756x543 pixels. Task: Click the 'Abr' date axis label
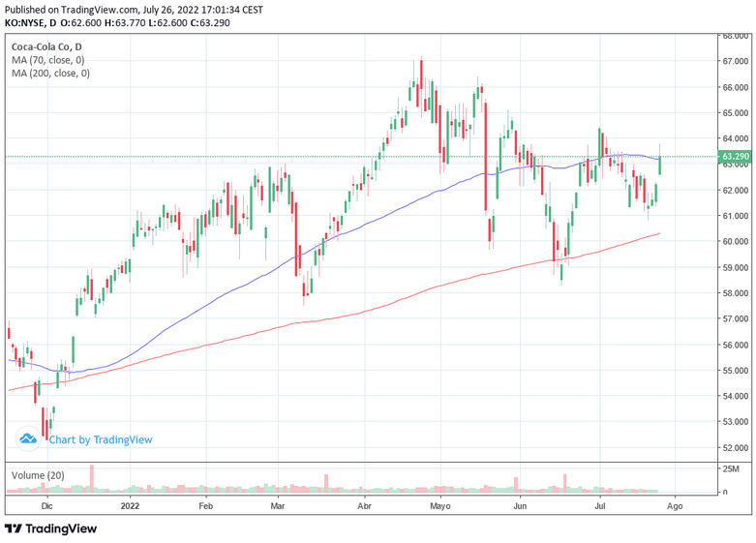click(x=365, y=506)
